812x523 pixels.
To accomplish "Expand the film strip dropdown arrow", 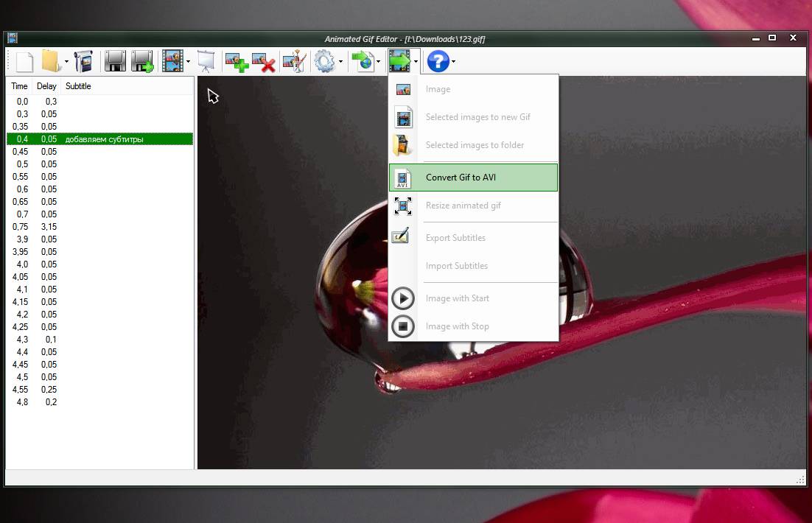I will tap(188, 62).
